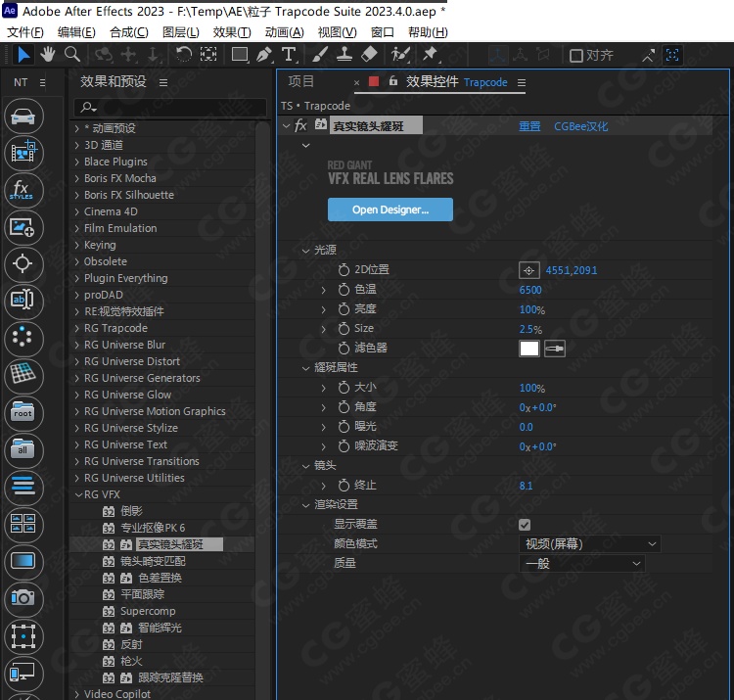Screen dimensions: 734x700
Task: Select the Puppet Pin tool
Action: point(430,55)
